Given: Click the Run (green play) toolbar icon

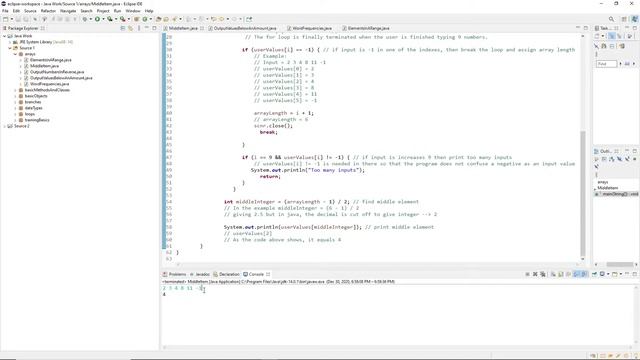Looking at the screenshot, I should (x=97, y=19).
